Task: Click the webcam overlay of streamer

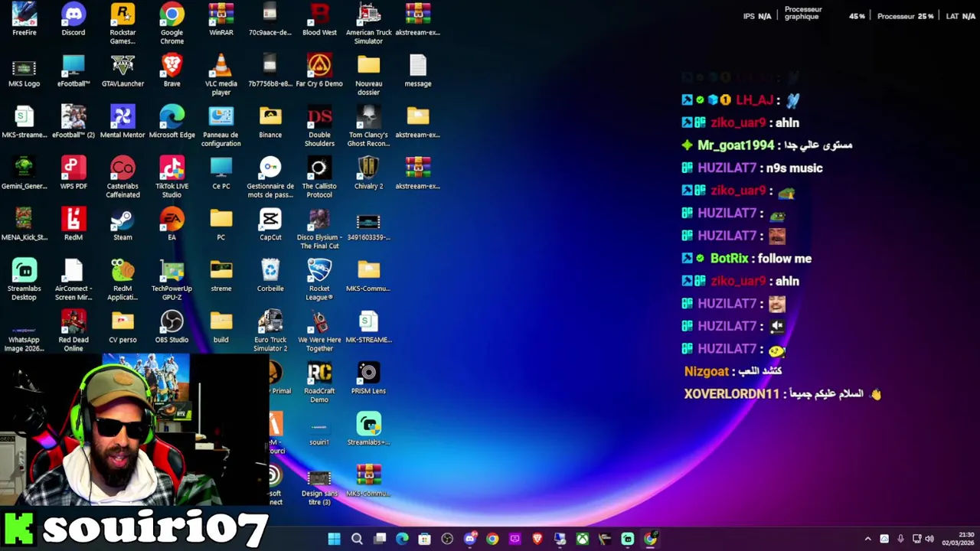Action: tap(134, 430)
